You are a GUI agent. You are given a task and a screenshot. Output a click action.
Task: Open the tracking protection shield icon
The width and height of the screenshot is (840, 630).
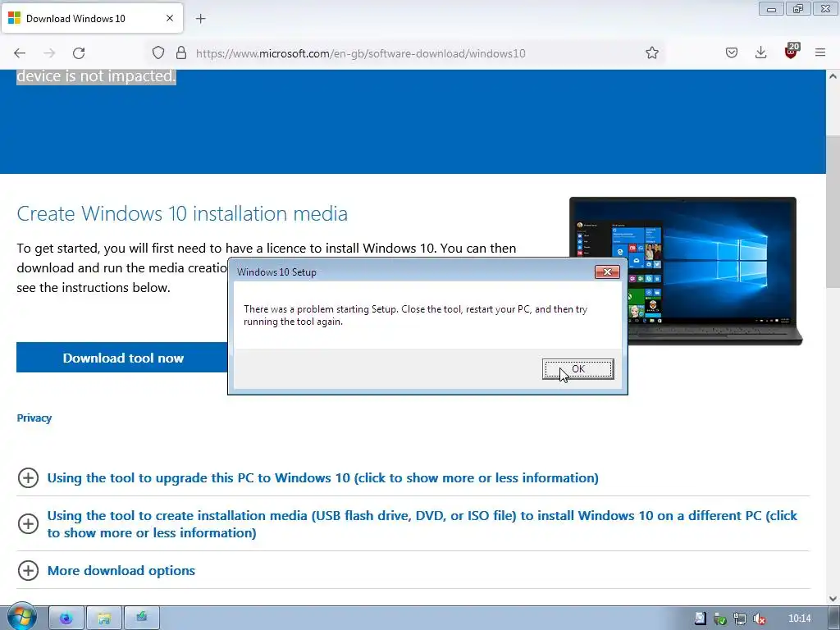[158, 52]
